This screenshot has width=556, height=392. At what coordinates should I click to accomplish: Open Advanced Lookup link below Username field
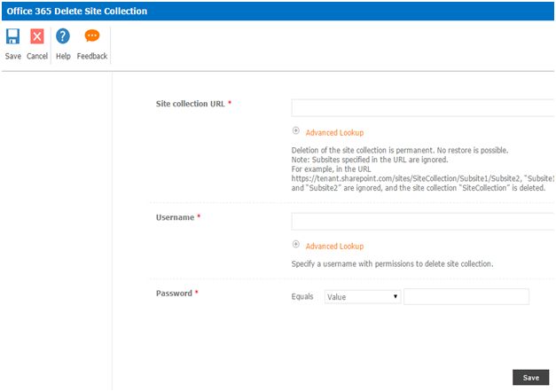[334, 247]
